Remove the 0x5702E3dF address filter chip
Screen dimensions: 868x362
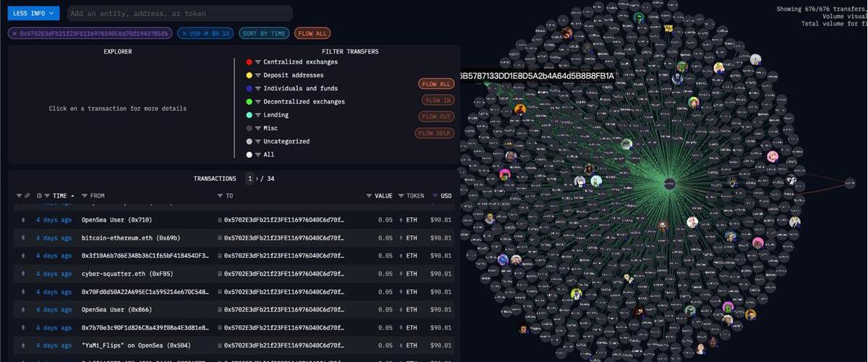[x=14, y=33]
